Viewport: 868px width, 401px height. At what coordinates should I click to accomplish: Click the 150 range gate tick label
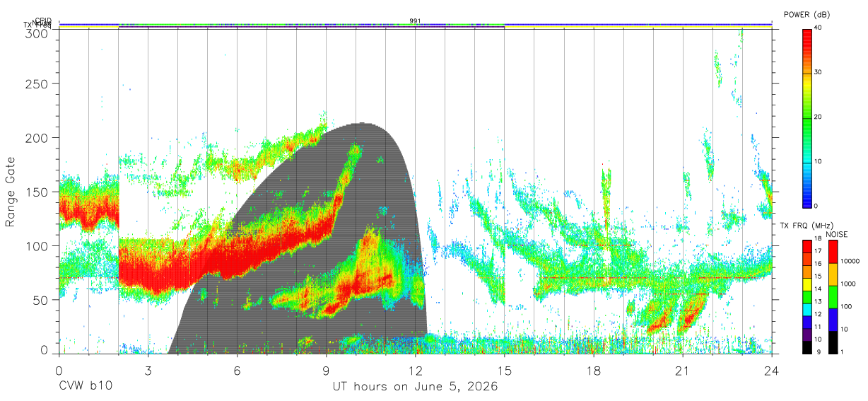[x=37, y=192]
